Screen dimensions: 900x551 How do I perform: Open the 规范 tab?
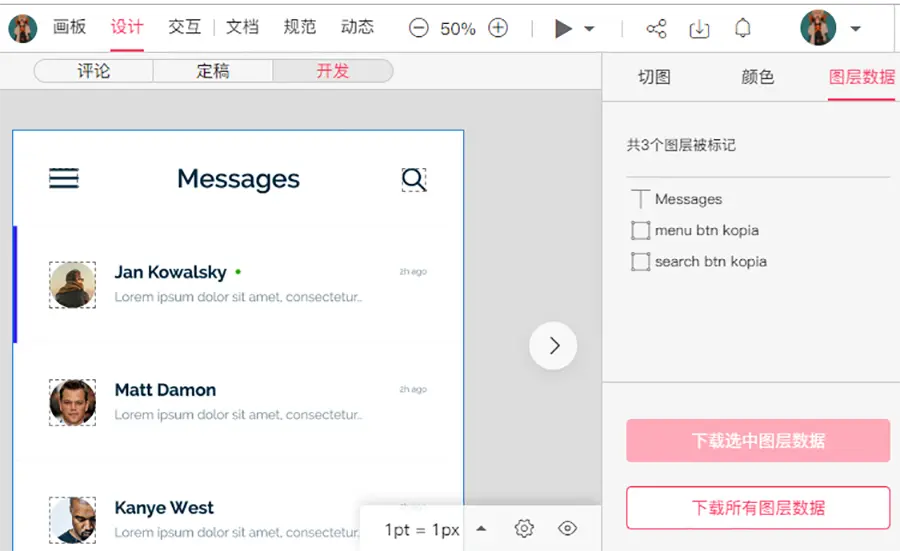point(300,27)
